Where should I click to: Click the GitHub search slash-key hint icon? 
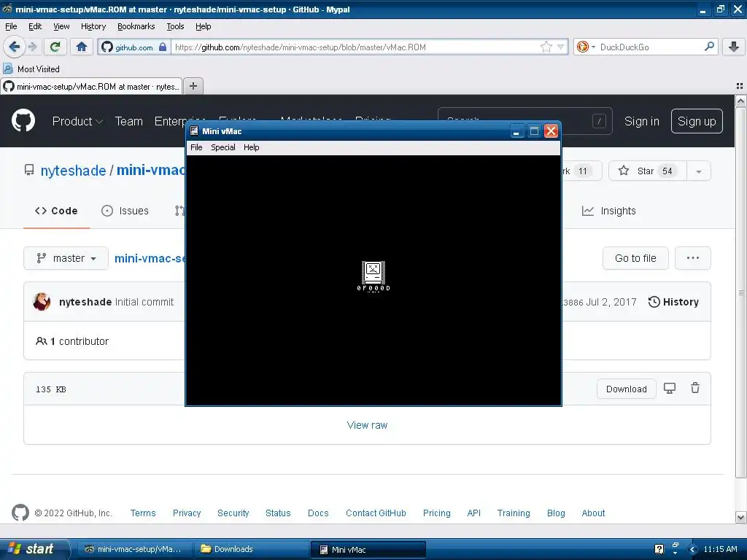[x=599, y=121]
